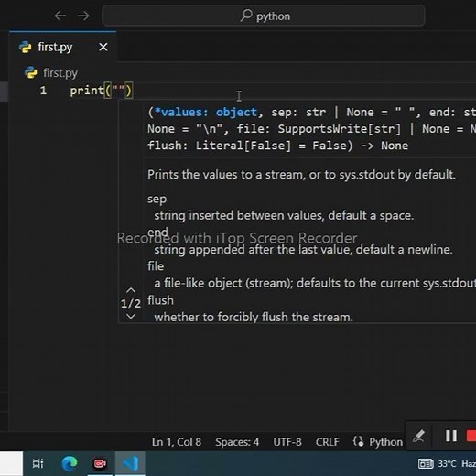Select the first.py editor tab
This screenshot has width=476, height=476.
pyautogui.click(x=62, y=47)
